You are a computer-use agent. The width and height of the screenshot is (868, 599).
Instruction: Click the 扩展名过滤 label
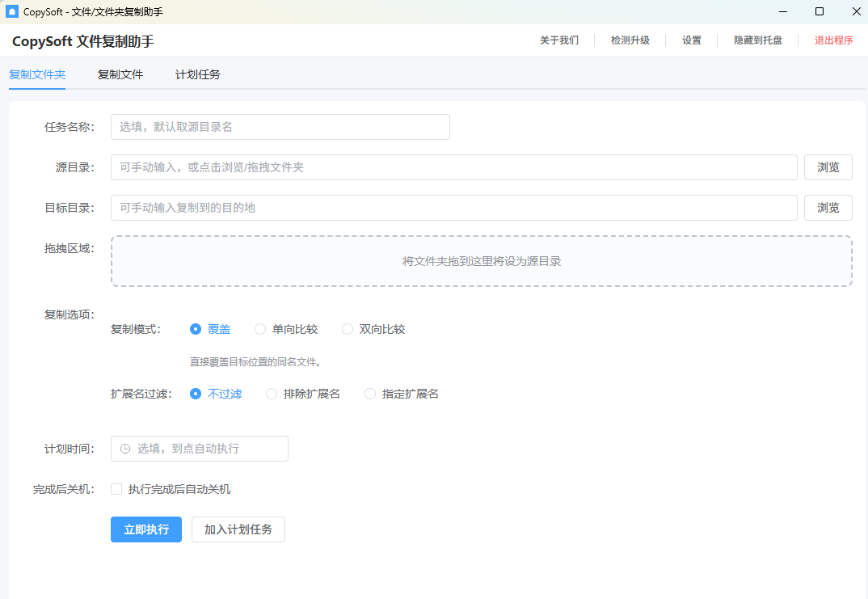click(141, 394)
